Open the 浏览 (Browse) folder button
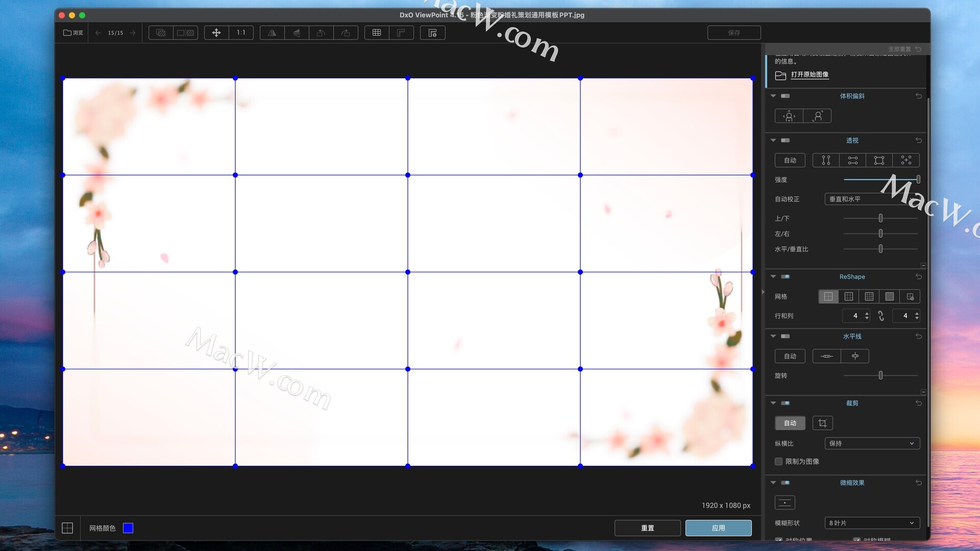The width and height of the screenshot is (980, 551). (x=73, y=33)
